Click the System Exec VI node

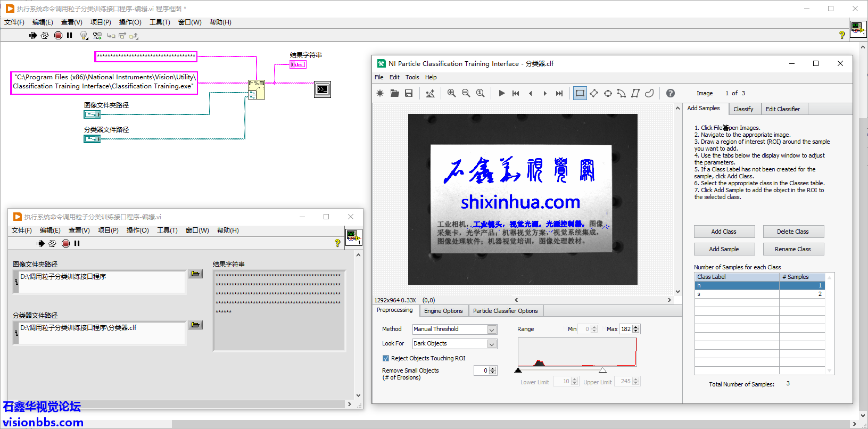click(323, 89)
